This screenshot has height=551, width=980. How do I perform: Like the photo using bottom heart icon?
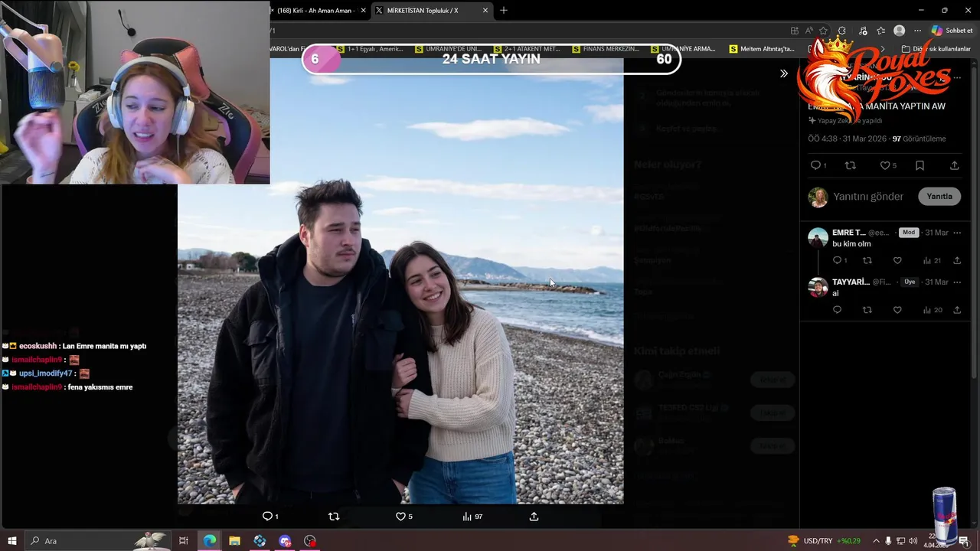pyautogui.click(x=400, y=517)
